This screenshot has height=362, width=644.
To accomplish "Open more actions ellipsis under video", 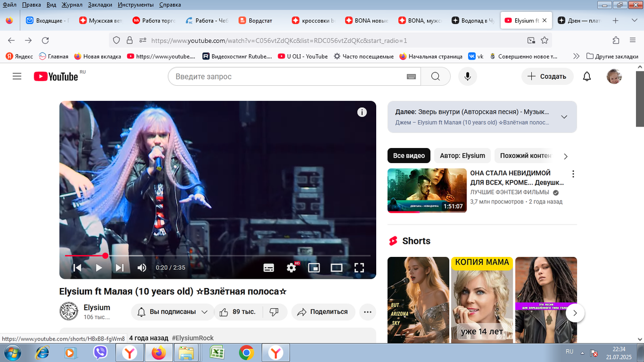I will [x=368, y=312].
